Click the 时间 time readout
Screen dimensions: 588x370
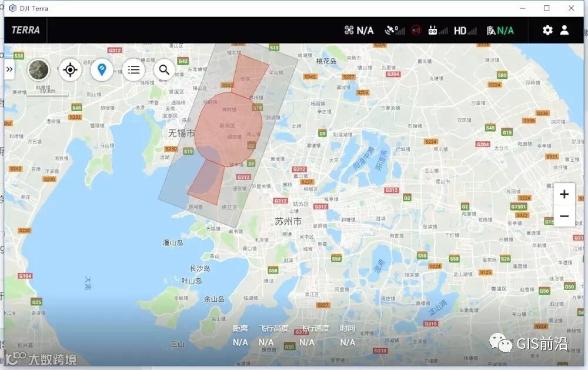[x=348, y=335]
